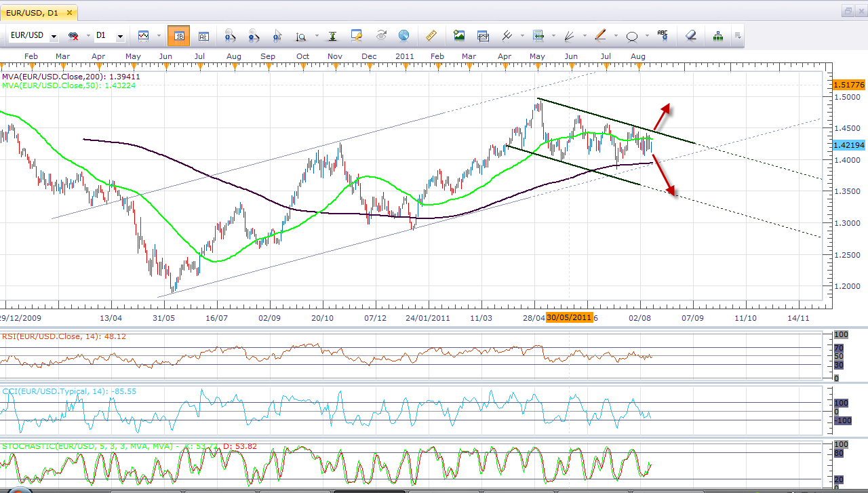Click the indicator list with green arrow
868x493 pixels.
[x=539, y=35]
